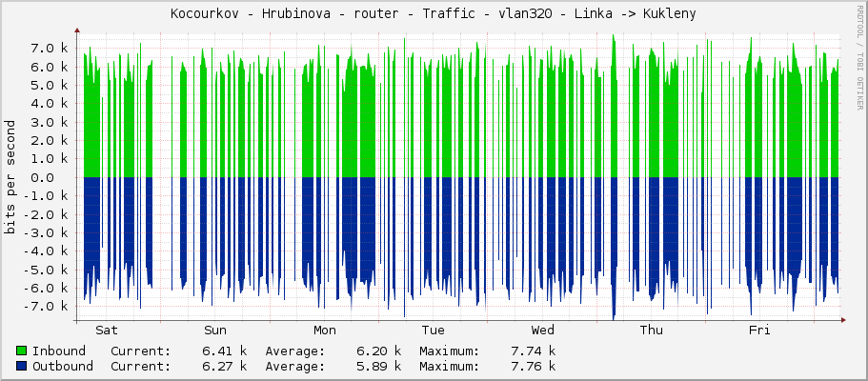Click the "Sun" x-axis label

click(214, 331)
